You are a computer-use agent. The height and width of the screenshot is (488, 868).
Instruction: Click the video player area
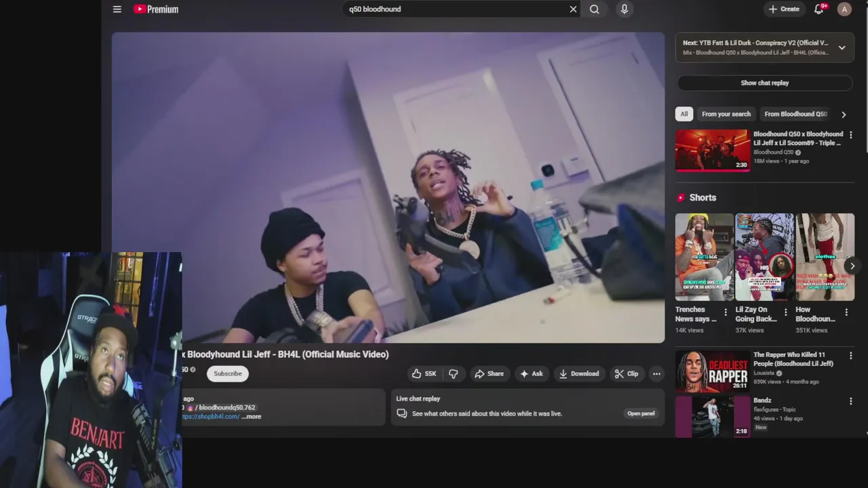pyautogui.click(x=388, y=187)
